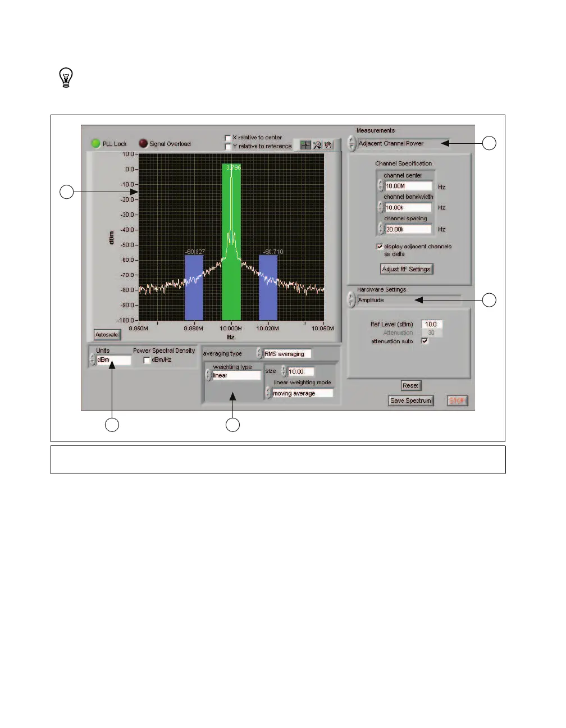This screenshot has height=728, width=566.
Task: Toggle attenuation auto checkbox
Action: [x=425, y=341]
